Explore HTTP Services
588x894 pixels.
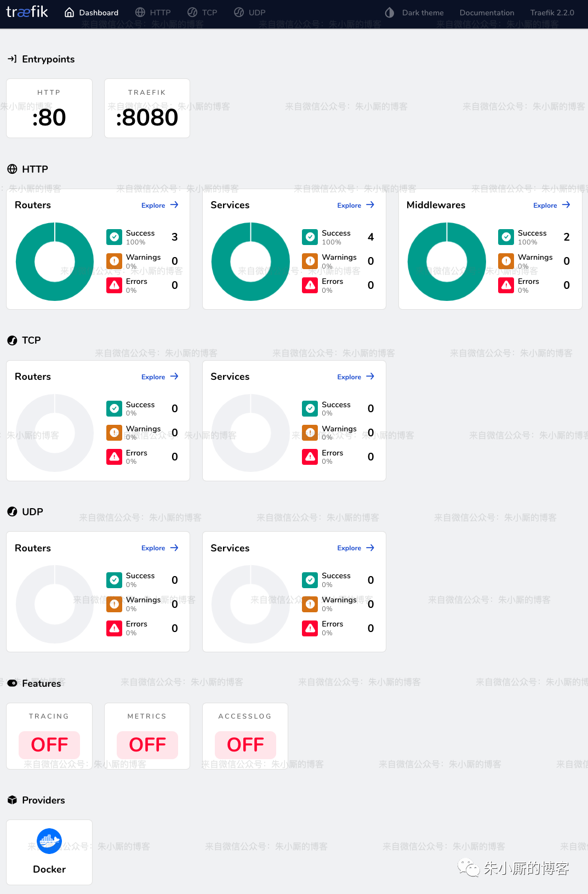(356, 205)
